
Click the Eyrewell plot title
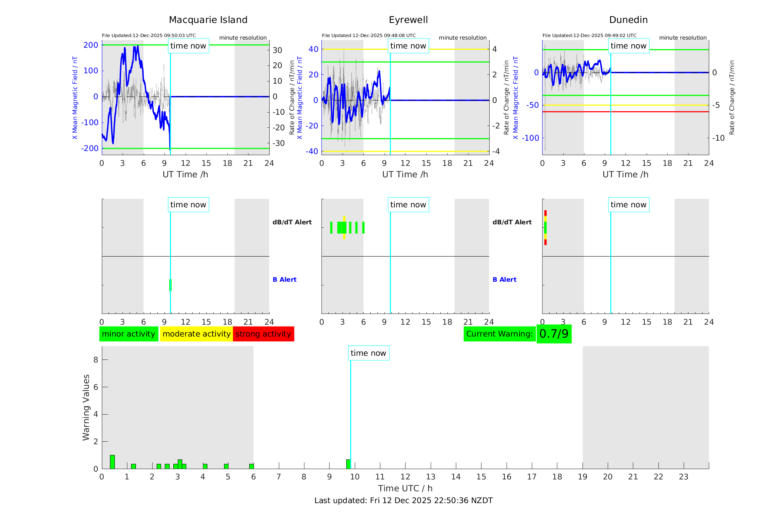pos(408,20)
